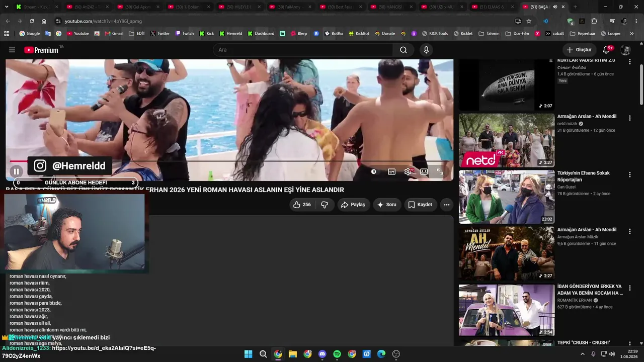Switch to the ELMAS browser tab

click(493, 7)
